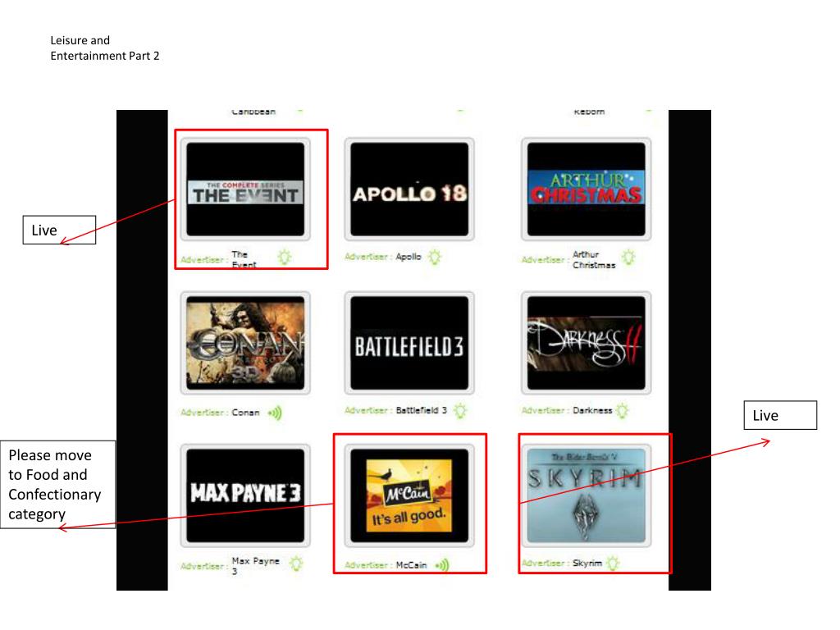Click the lightbulb icon beside Battlefield 3 label
The height and width of the screenshot is (630, 840).
[460, 411]
